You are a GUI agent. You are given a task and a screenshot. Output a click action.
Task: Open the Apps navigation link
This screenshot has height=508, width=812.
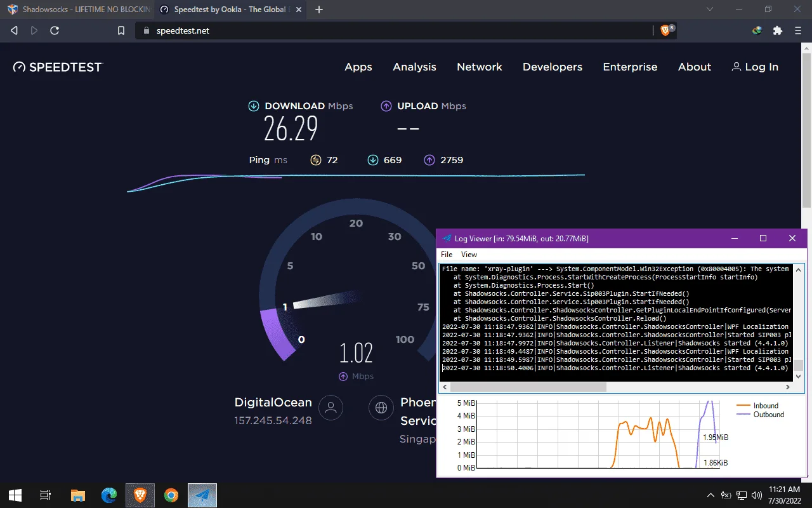click(x=358, y=67)
